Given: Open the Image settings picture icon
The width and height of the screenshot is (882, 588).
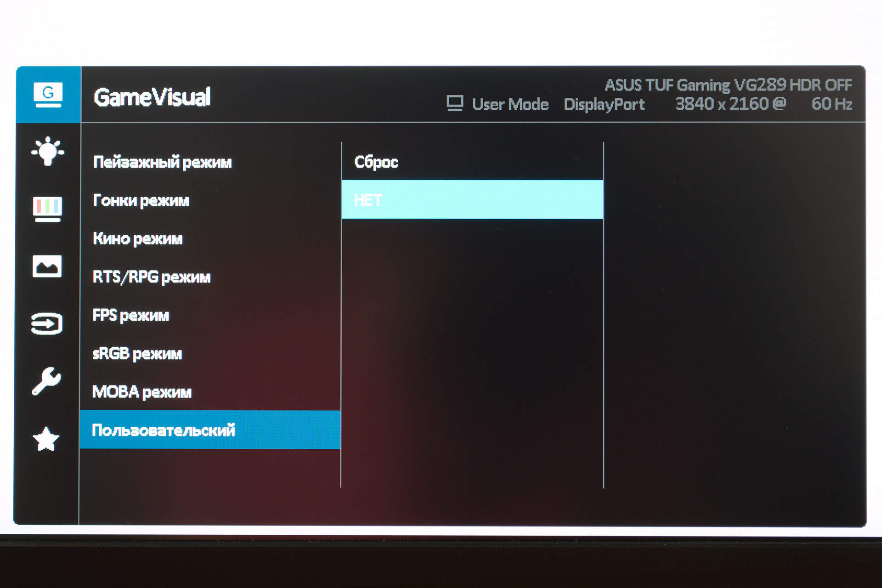Looking at the screenshot, I should click(x=47, y=266).
